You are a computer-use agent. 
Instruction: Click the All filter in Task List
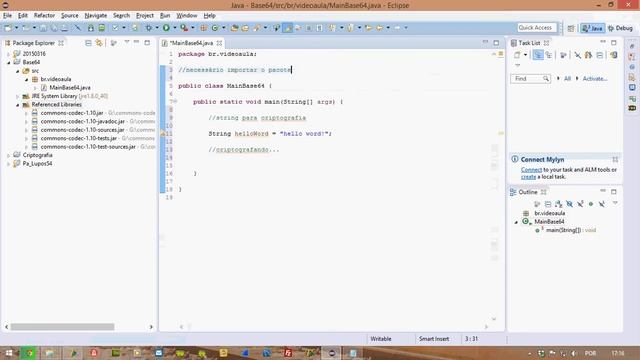tap(567, 79)
